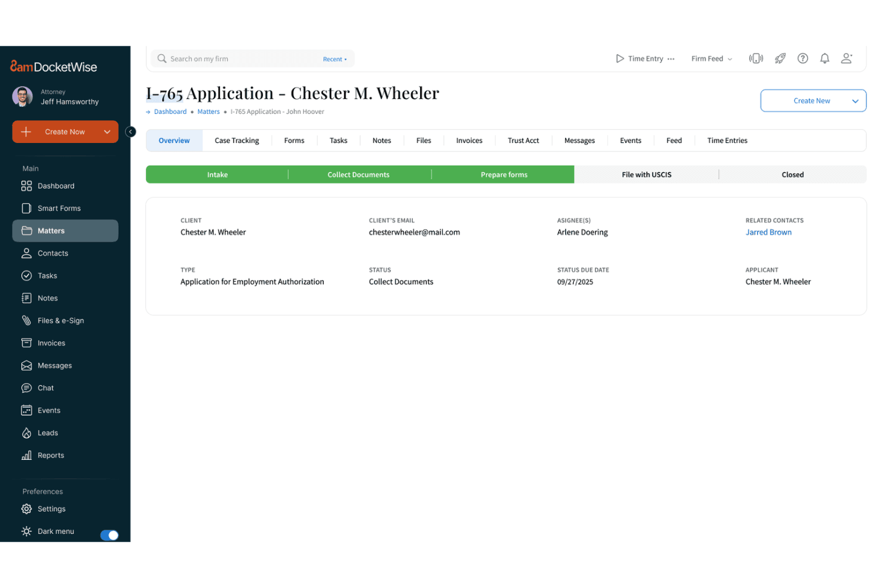
Task: Switch to the Case Tracking tab
Action: pyautogui.click(x=237, y=141)
